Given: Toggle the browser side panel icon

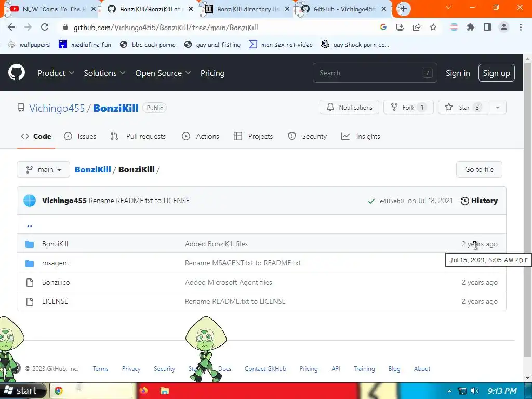Looking at the screenshot, I should pyautogui.click(x=487, y=28).
